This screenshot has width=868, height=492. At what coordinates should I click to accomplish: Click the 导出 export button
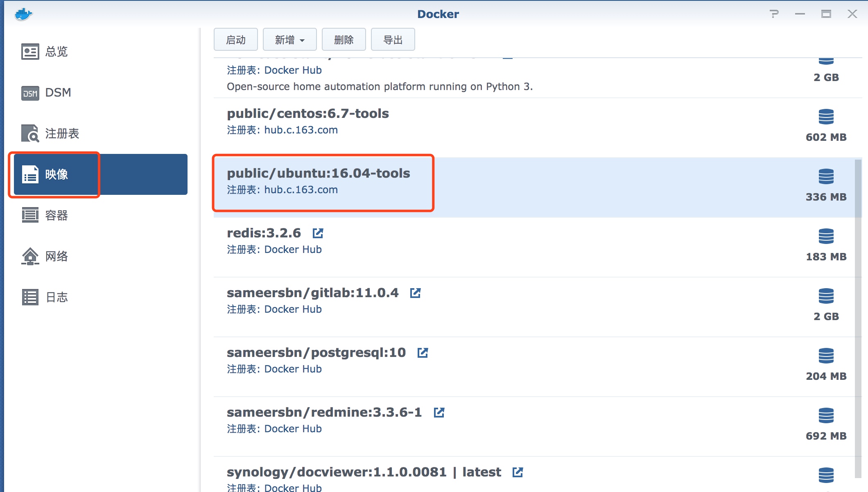(x=393, y=40)
